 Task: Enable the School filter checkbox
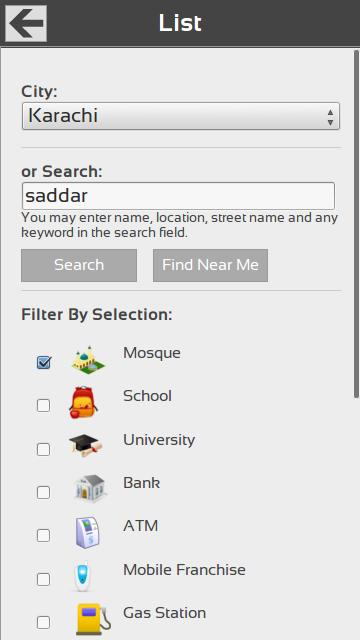[43, 406]
